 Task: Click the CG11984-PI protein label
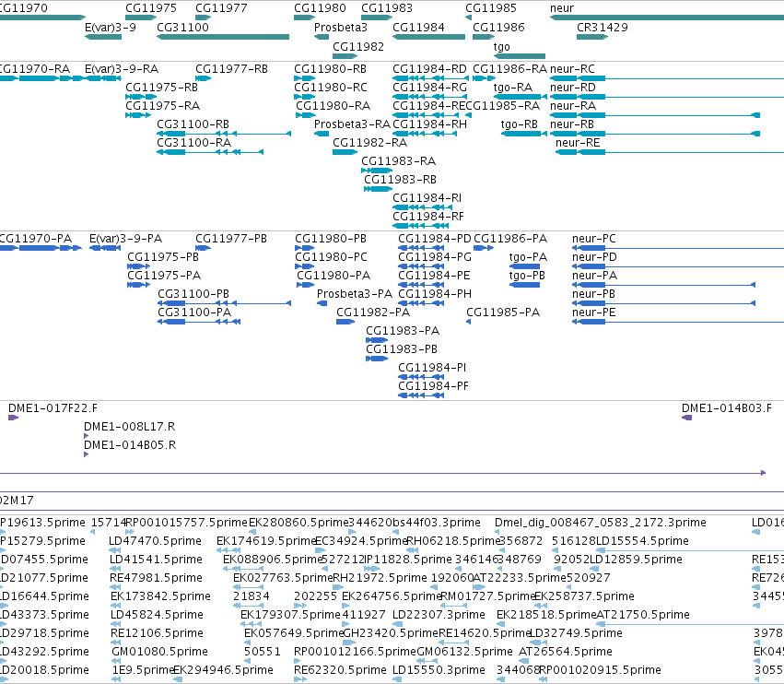point(432,368)
